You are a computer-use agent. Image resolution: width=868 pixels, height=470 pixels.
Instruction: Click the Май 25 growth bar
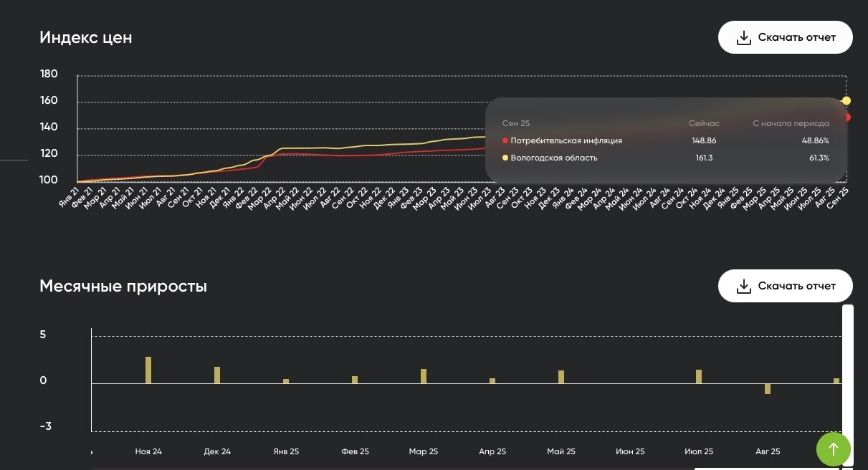coord(561,377)
